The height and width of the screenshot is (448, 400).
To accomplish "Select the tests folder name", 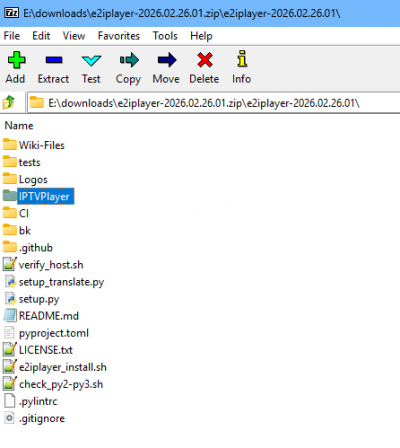I will point(29,162).
